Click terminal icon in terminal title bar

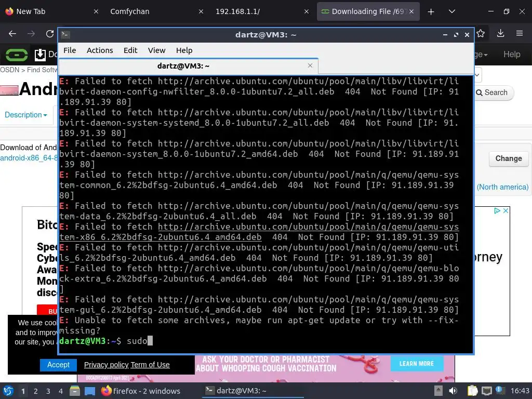click(x=65, y=35)
